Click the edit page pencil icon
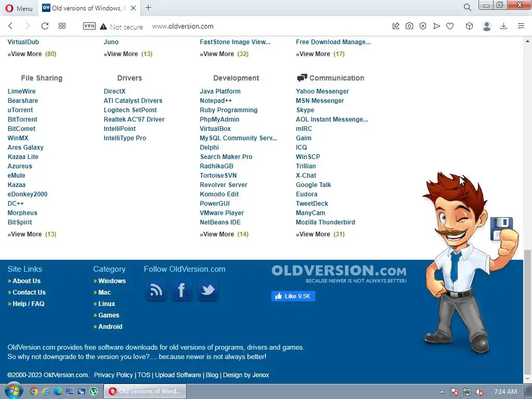The width and height of the screenshot is (532, 399). [x=395, y=26]
